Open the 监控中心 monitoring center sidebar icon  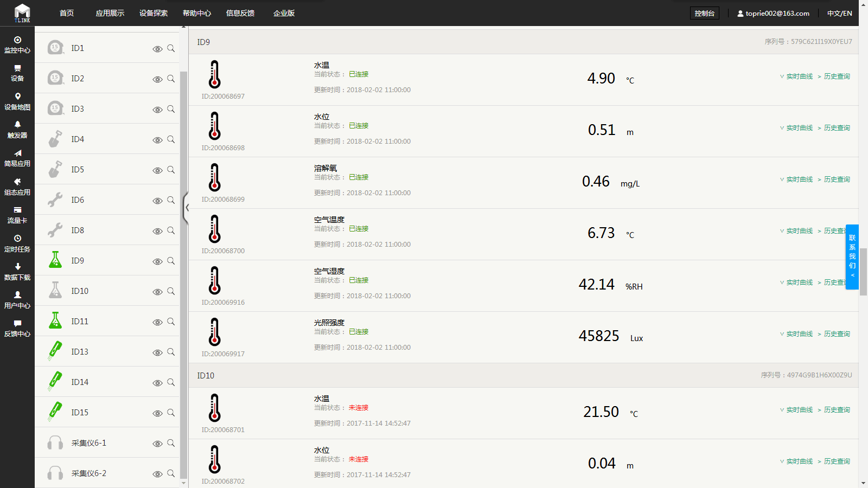coord(17,40)
